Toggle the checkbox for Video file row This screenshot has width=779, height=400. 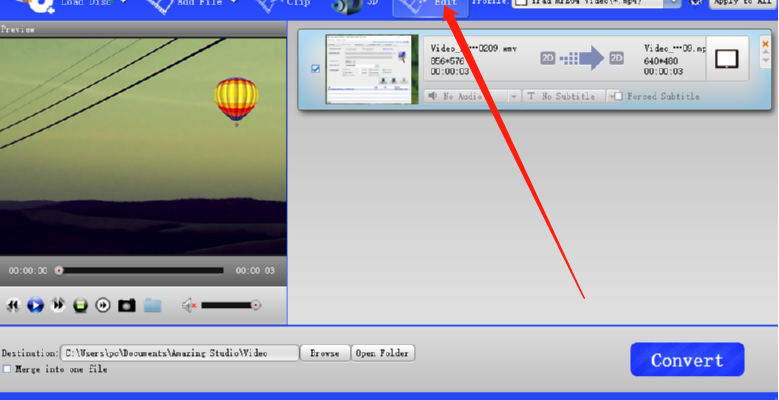315,69
